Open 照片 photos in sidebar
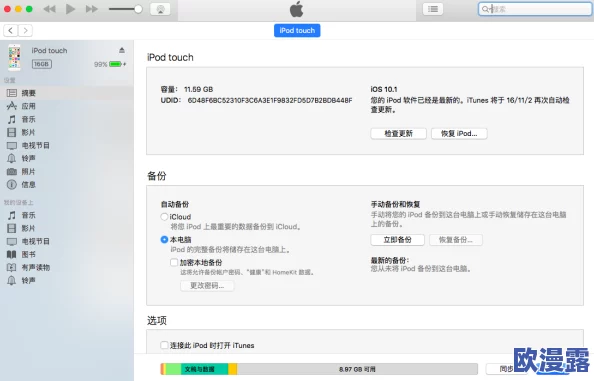 (67, 172)
